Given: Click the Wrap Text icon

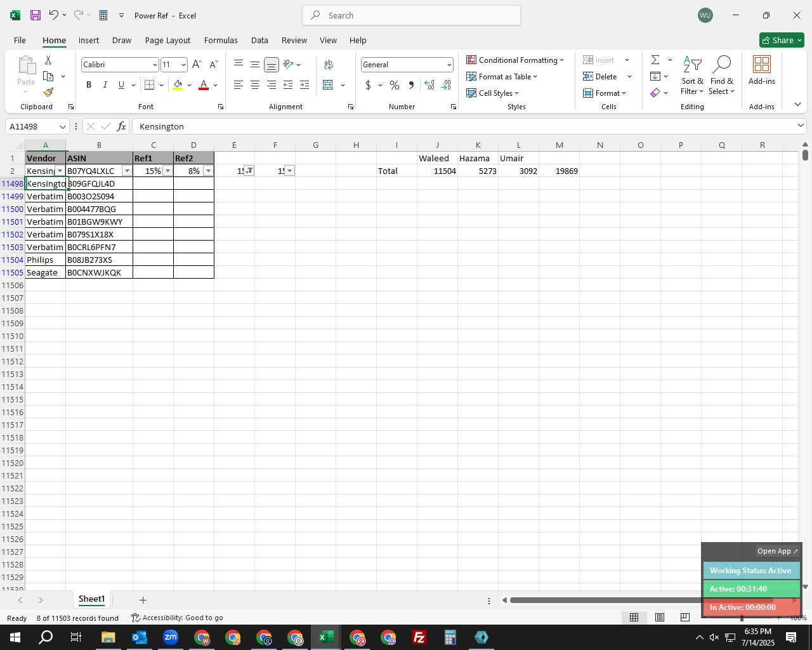Looking at the screenshot, I should 329,64.
